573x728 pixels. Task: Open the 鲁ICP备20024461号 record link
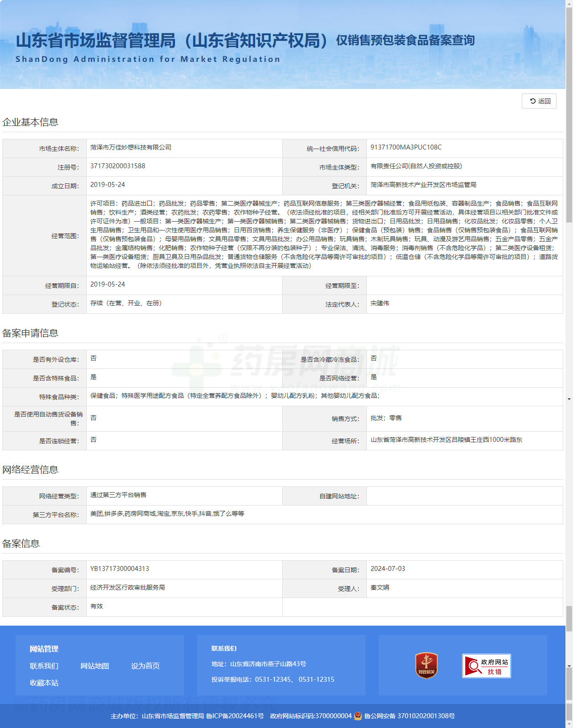(x=235, y=716)
